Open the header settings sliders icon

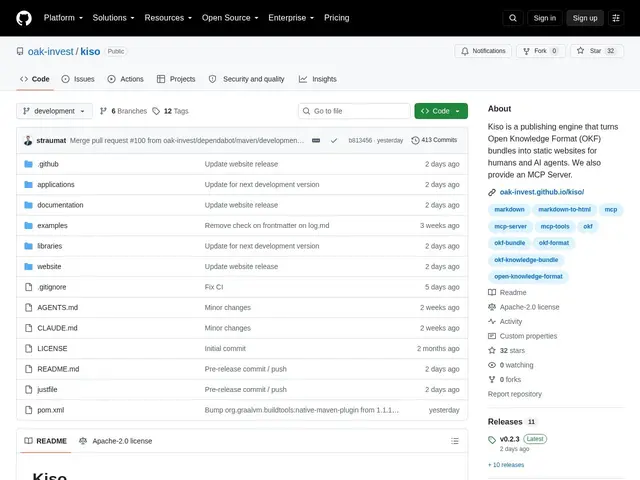(616, 18)
